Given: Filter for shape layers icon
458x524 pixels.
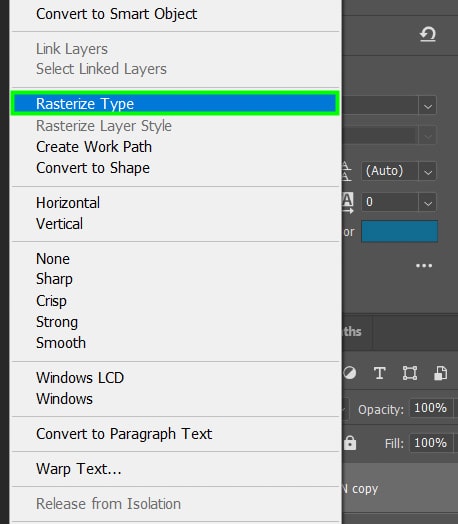Looking at the screenshot, I should (410, 373).
